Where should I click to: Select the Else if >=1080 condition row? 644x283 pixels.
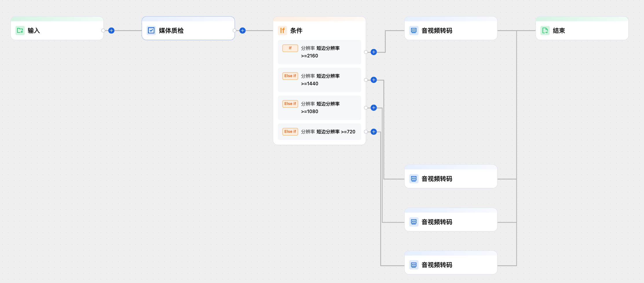319,108
